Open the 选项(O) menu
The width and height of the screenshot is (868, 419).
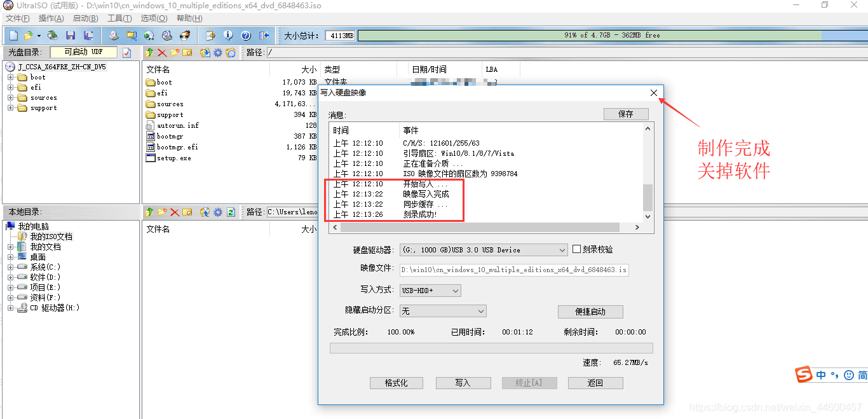pos(154,18)
